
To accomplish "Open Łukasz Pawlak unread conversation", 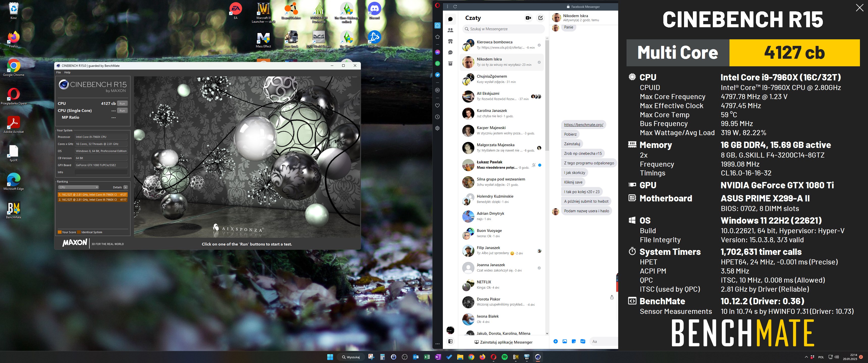I will 501,165.
